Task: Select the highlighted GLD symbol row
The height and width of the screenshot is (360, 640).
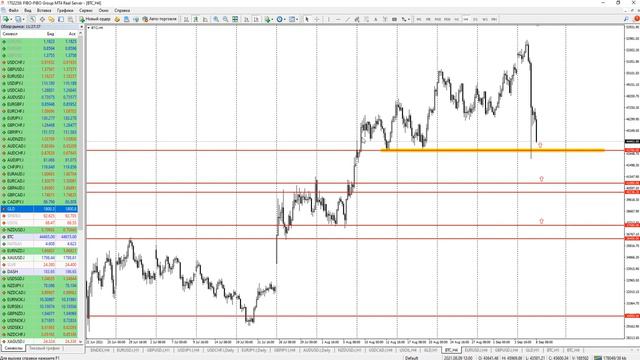Action: [39, 209]
